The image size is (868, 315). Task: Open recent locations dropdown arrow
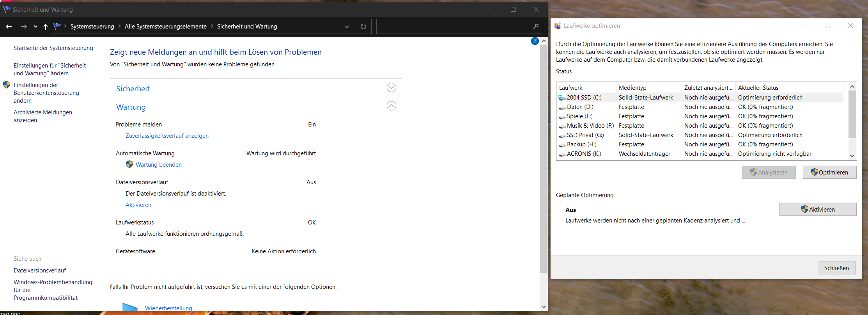click(35, 27)
